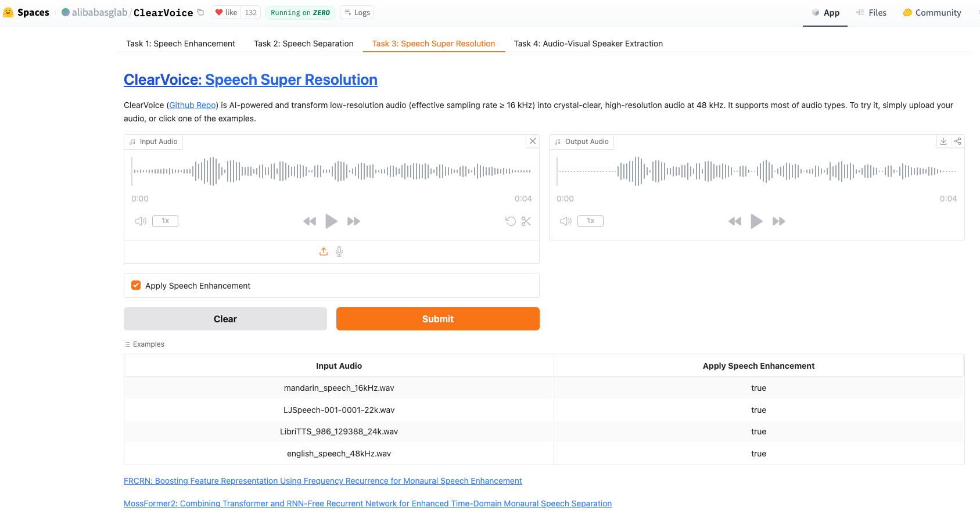Change input audio 1x playback speed
This screenshot has width=980, height=518.
pyautogui.click(x=165, y=221)
